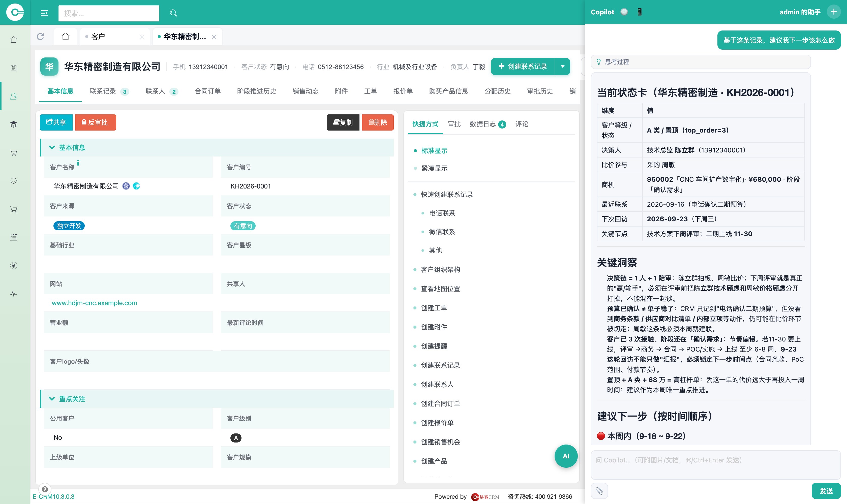This screenshot has height=504, width=847.
Task: Click the Baidu paw icon beside customer name
Action: [126, 186]
